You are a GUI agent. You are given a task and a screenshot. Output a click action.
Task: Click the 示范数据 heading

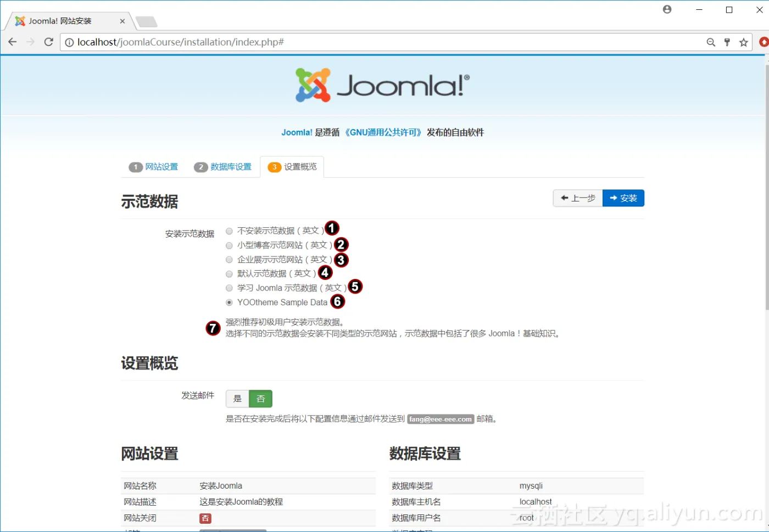point(149,201)
